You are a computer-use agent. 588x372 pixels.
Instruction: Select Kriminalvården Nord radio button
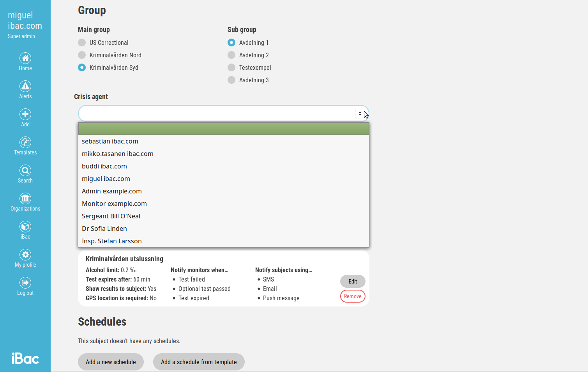click(x=82, y=55)
